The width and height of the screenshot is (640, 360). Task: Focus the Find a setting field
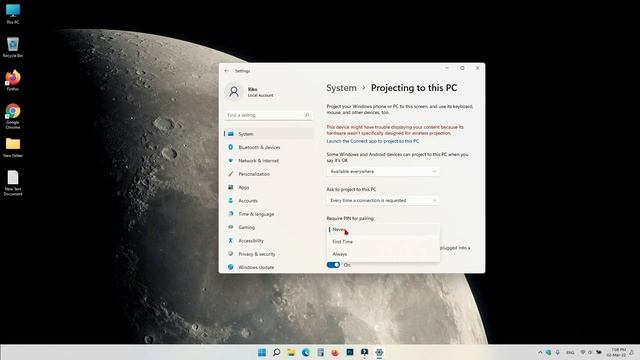(268, 115)
